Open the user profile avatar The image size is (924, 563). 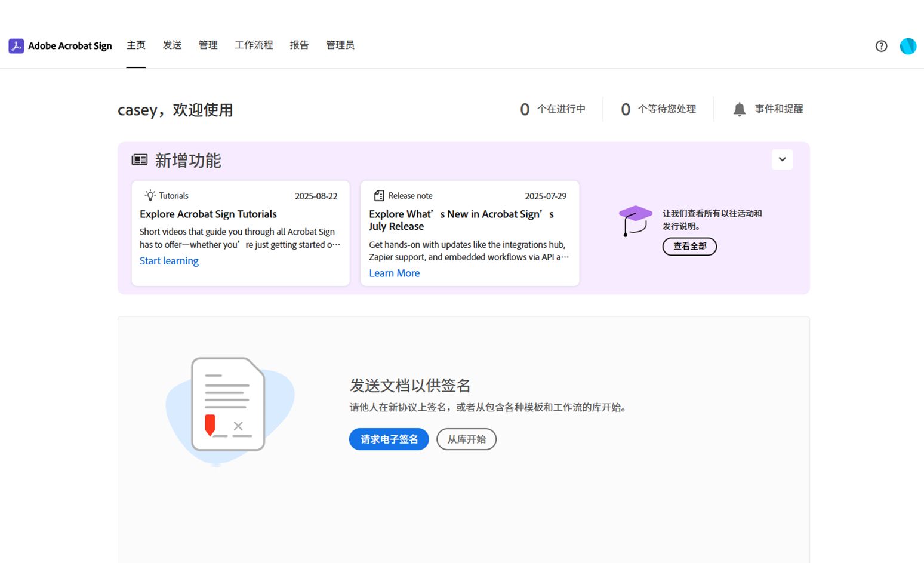908,46
